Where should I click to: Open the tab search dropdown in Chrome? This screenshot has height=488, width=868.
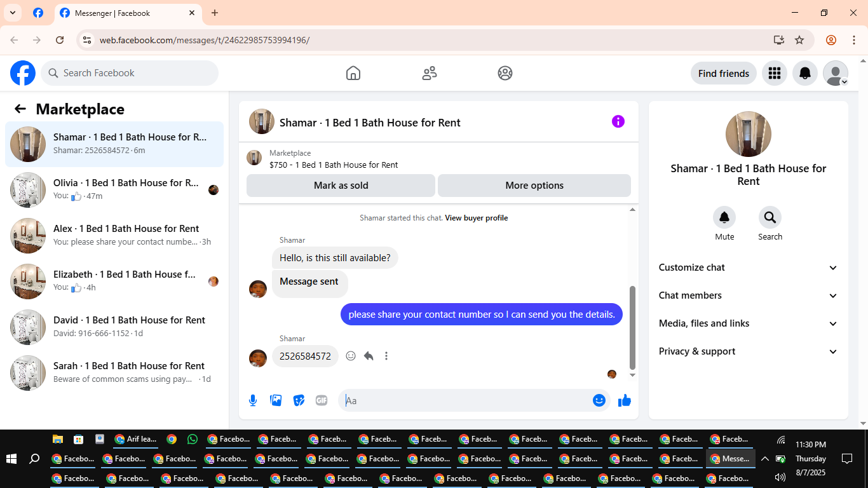click(x=13, y=13)
